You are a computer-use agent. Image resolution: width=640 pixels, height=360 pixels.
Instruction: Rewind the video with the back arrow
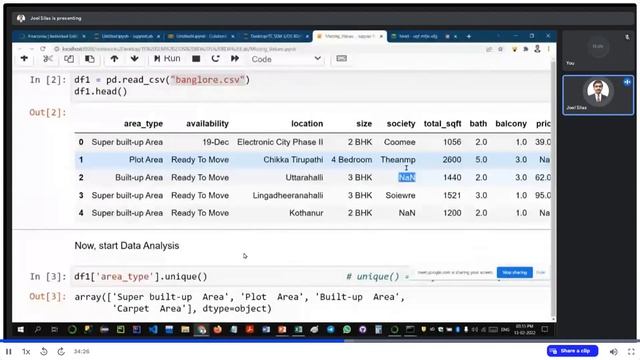click(x=44, y=351)
